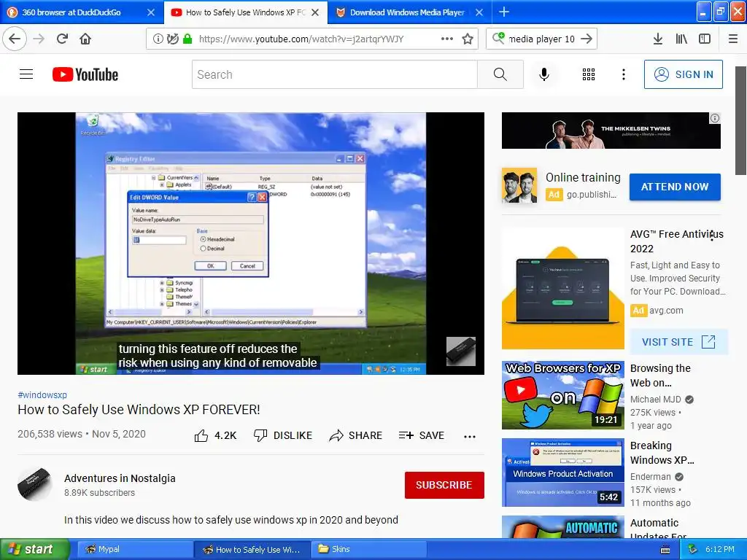Image resolution: width=747 pixels, height=560 pixels.
Task: Click the browser address bar URL
Action: [301, 39]
